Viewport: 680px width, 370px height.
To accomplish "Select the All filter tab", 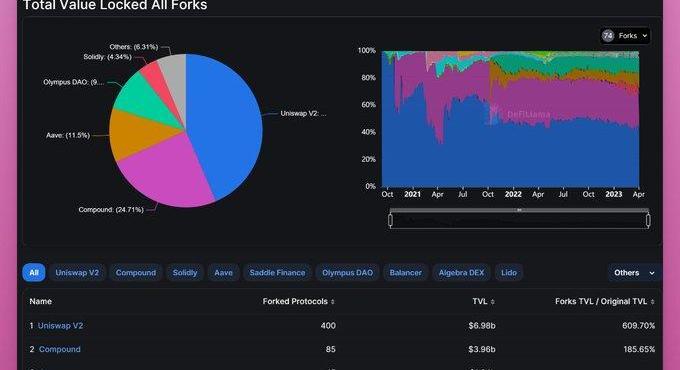I will point(34,272).
